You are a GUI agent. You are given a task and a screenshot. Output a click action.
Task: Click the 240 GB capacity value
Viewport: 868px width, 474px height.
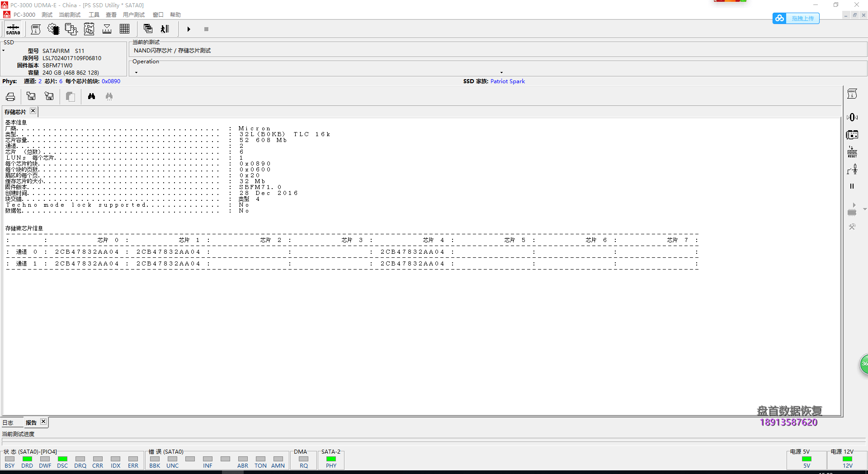pyautogui.click(x=71, y=73)
